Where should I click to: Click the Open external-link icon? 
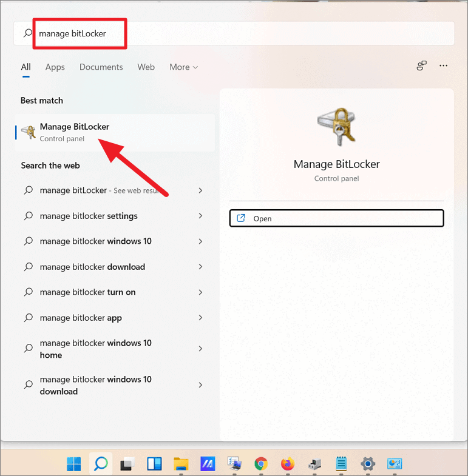click(241, 218)
